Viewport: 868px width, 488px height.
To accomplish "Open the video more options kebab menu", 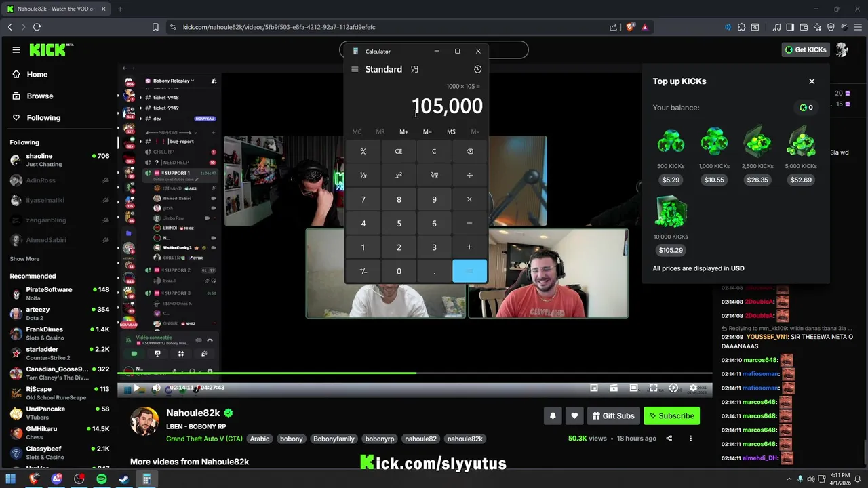I will [x=690, y=439].
